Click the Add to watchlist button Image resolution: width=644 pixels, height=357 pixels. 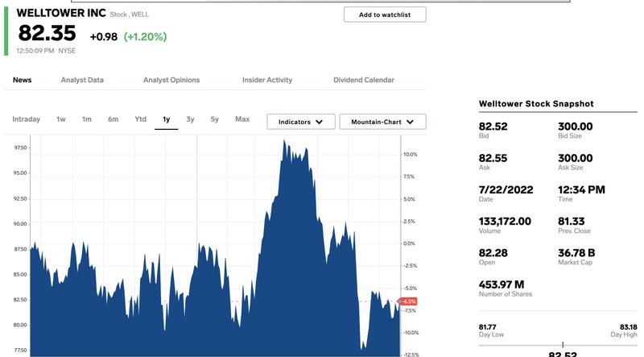[x=385, y=15]
